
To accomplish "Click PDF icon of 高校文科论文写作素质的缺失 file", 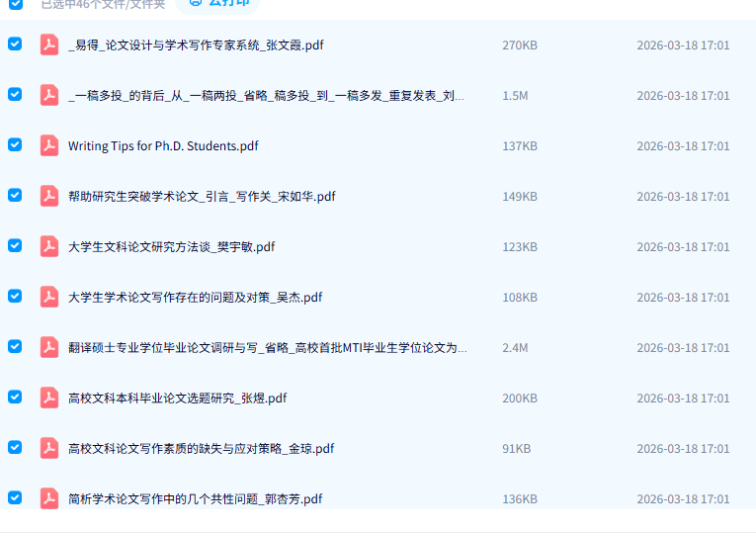I will tap(49, 448).
